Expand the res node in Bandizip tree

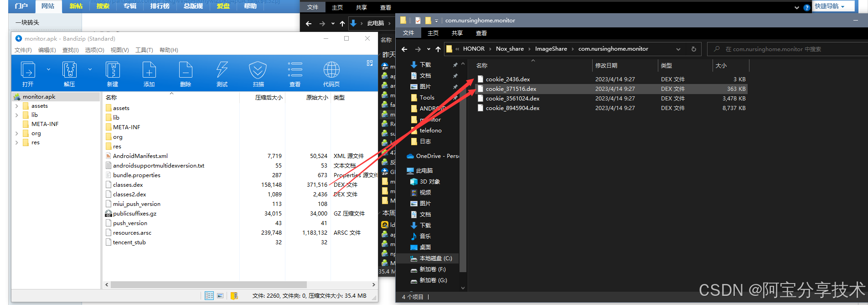(17, 142)
